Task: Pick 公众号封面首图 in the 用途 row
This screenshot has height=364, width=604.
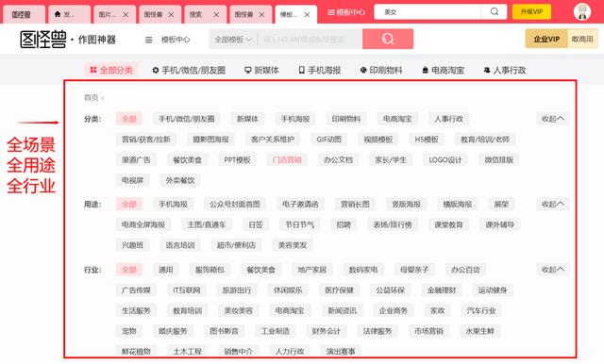Action: [x=235, y=204]
